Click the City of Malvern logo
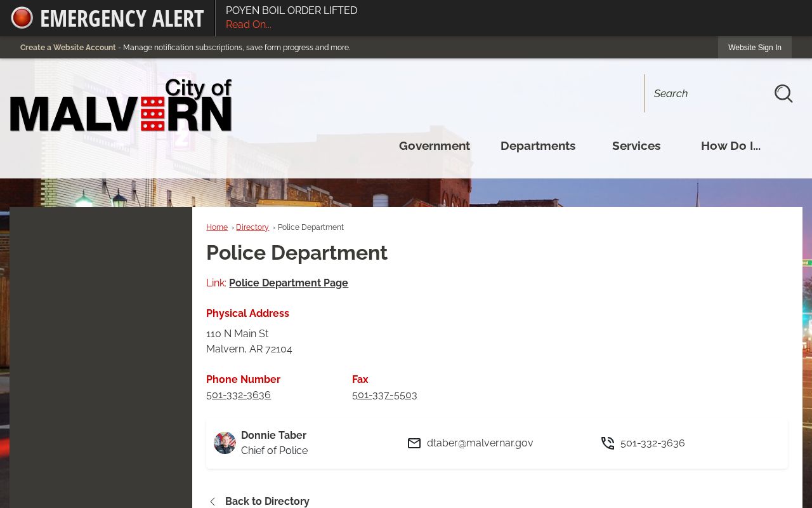812x508 pixels. [x=121, y=105]
